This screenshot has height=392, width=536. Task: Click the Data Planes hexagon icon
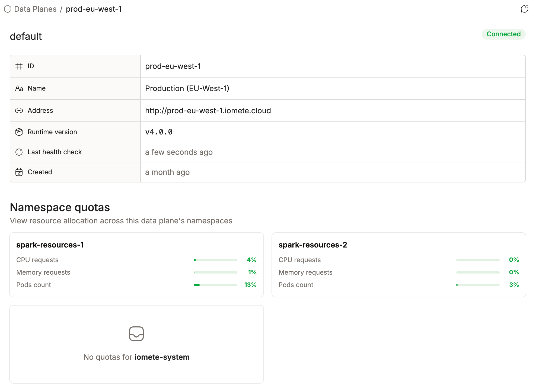tap(8, 9)
